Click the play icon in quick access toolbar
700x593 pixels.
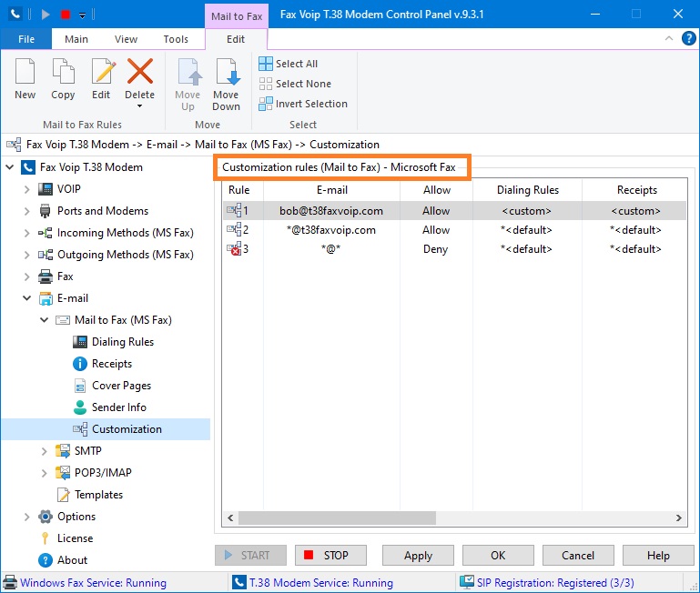46,15
